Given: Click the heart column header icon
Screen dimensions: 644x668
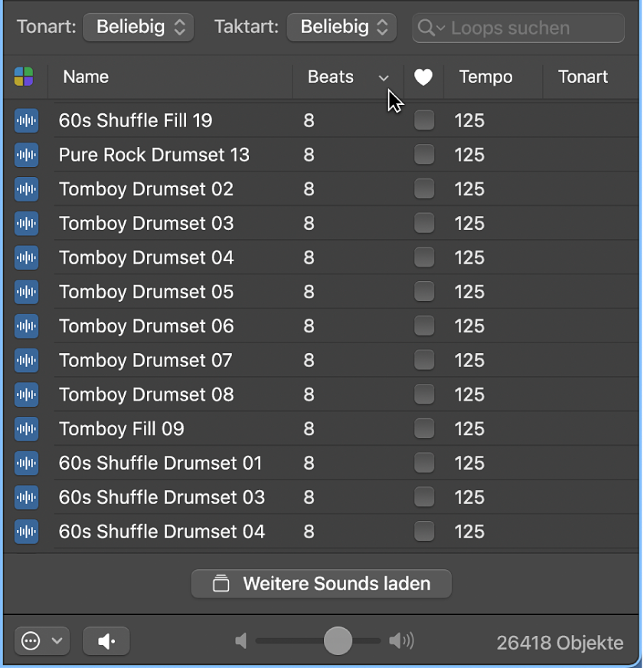Looking at the screenshot, I should [x=423, y=77].
